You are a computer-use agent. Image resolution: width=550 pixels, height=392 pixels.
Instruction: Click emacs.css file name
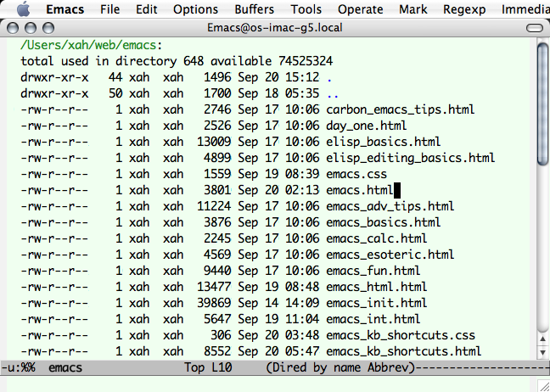(356, 174)
